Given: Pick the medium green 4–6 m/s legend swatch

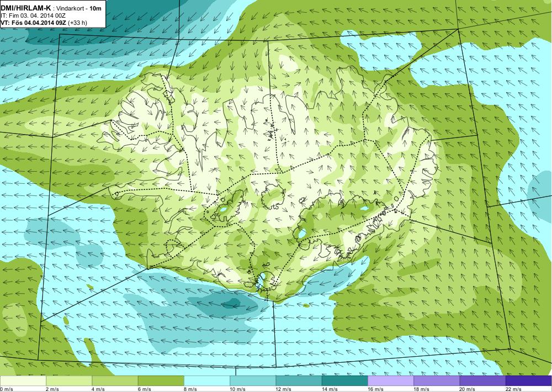Looking at the screenshot, I should pos(115,381).
